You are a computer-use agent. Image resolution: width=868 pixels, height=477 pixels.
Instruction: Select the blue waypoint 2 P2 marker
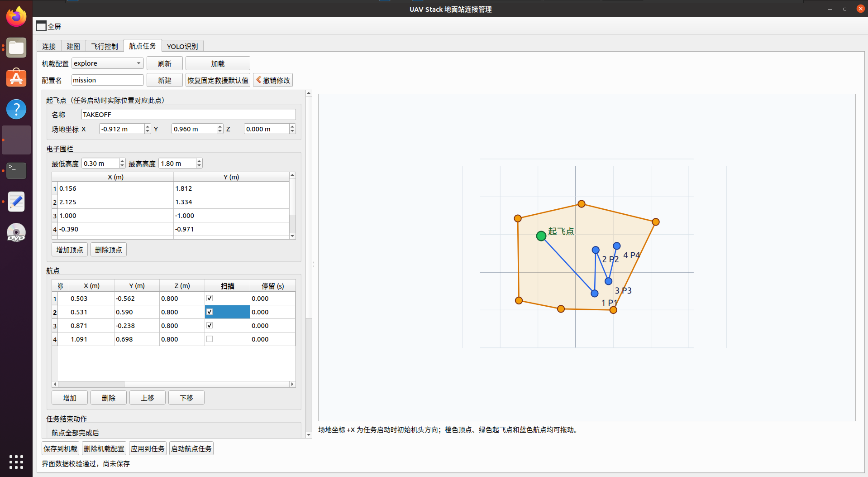(x=596, y=250)
